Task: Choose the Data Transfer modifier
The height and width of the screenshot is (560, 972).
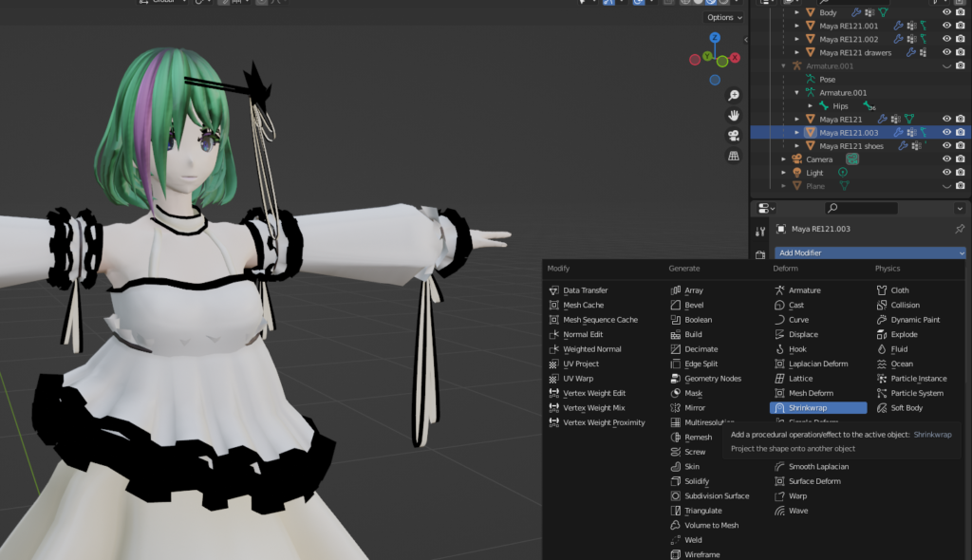Action: point(578,290)
